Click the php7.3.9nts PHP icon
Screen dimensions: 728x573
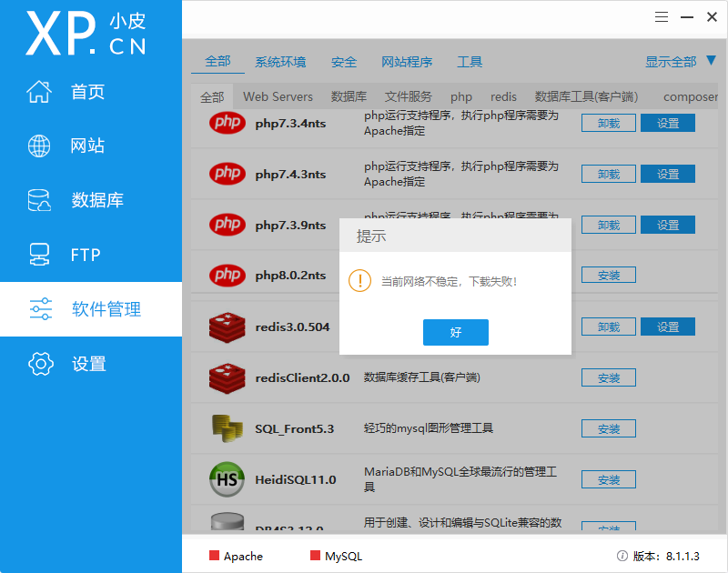[x=227, y=225]
